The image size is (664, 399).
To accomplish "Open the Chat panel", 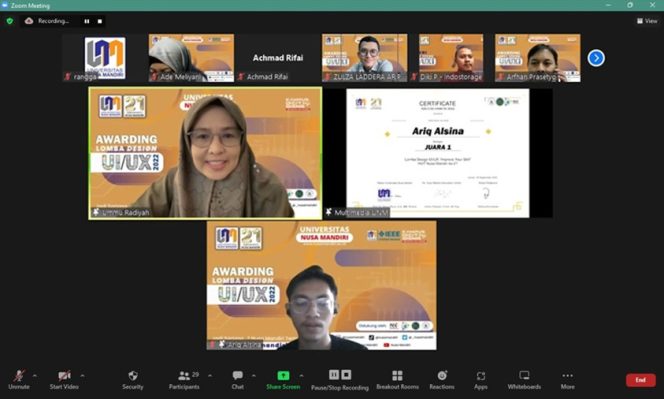I will click(x=238, y=380).
